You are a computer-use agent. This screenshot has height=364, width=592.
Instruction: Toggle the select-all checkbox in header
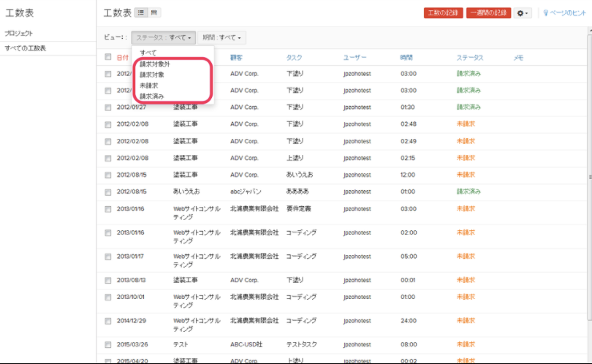[108, 57]
